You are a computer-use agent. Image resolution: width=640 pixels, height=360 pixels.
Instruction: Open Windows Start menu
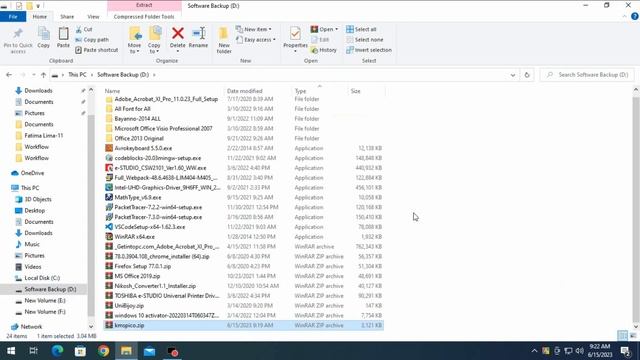[11, 351]
